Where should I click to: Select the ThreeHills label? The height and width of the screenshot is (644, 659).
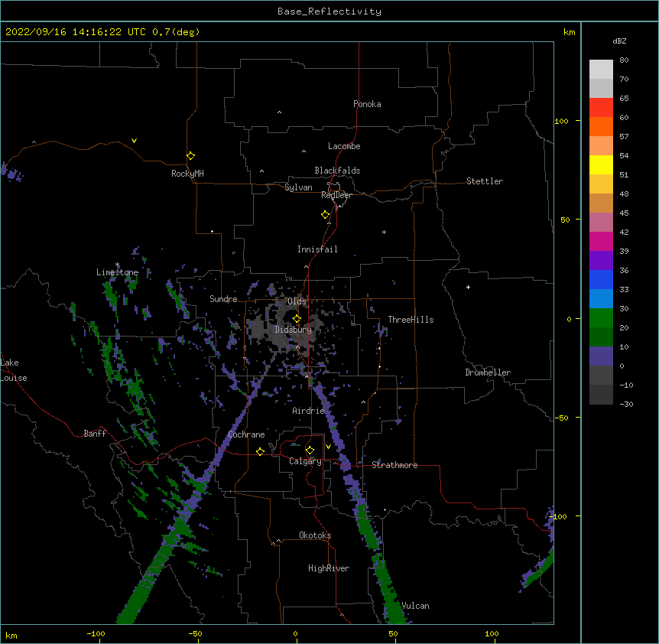[x=411, y=320]
